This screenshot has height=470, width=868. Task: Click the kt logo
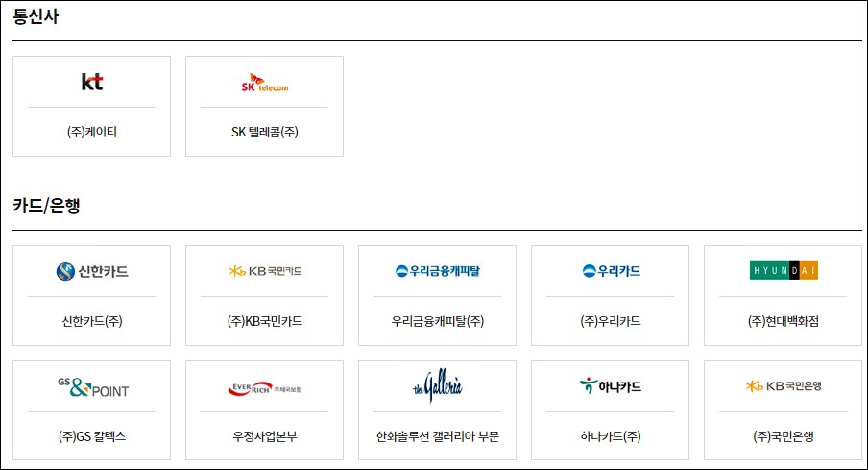point(92,82)
